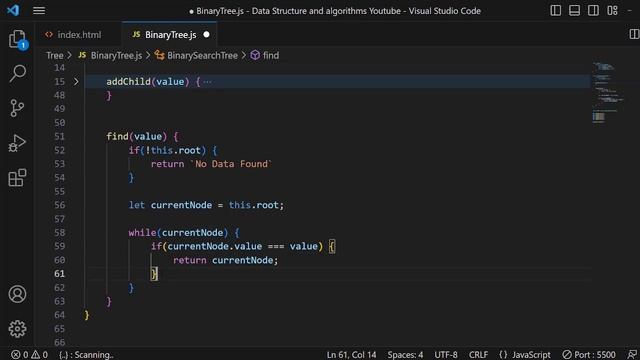Open the Explorer view in activity bar
This screenshot has width=640, height=360.
coord(17,40)
